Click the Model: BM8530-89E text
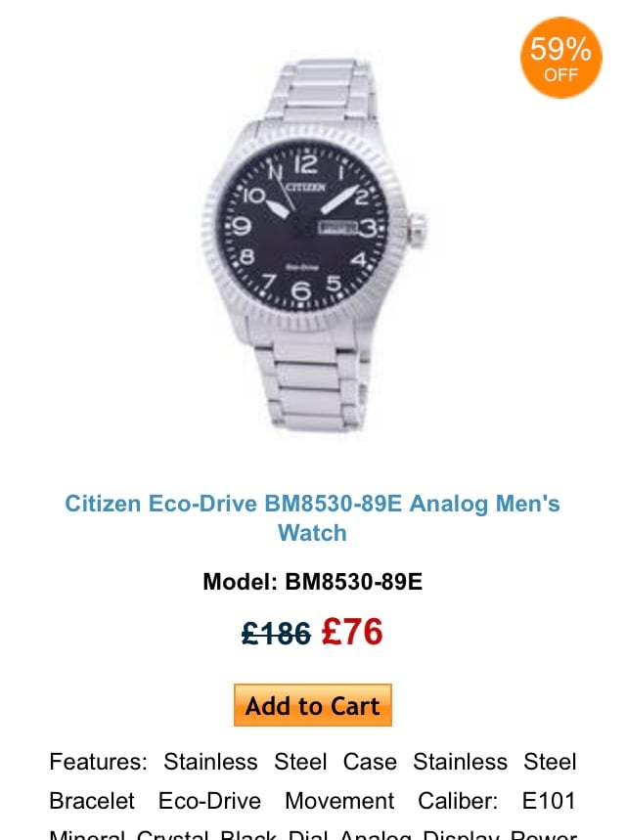Image resolution: width=626 pixels, height=840 pixels. coord(312,582)
